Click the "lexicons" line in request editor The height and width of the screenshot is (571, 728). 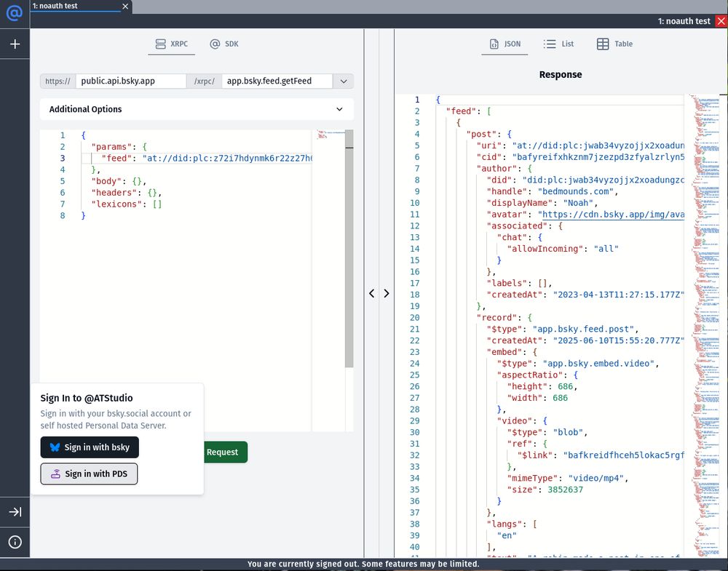pos(126,204)
